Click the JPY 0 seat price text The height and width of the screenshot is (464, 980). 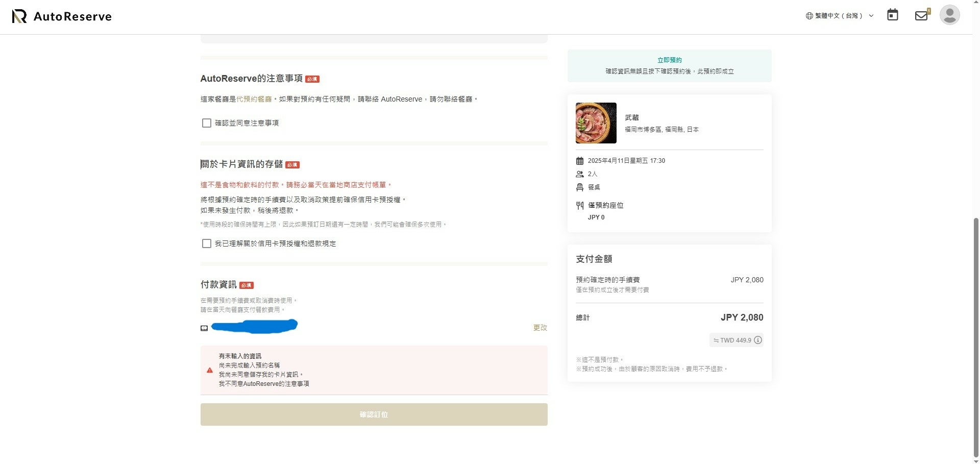(596, 217)
